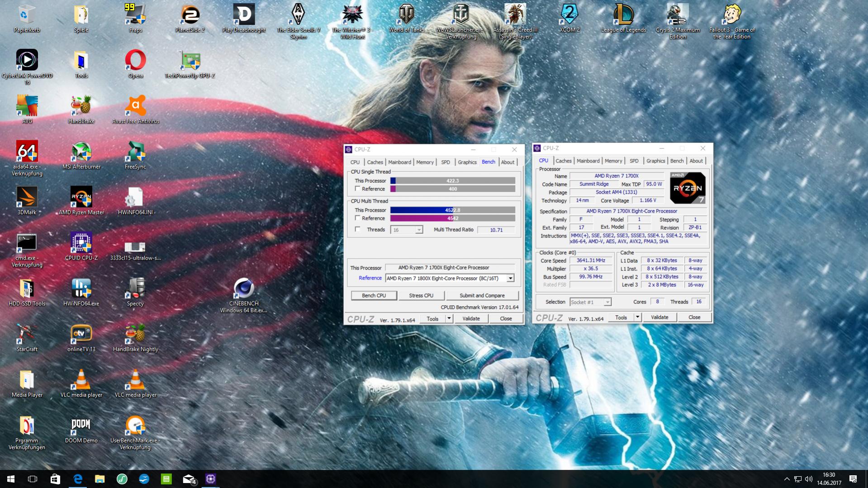Click the Core Speed value field
The width and height of the screenshot is (868, 488).
coord(591,261)
